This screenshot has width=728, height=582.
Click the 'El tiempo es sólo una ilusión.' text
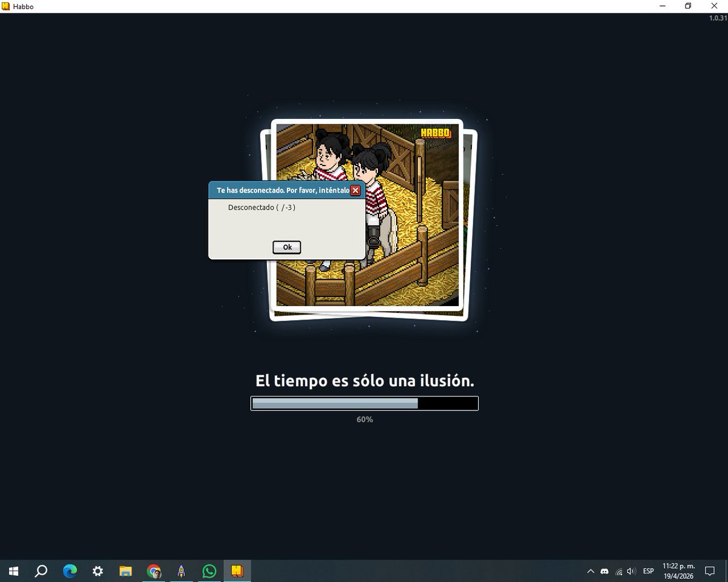pos(365,381)
